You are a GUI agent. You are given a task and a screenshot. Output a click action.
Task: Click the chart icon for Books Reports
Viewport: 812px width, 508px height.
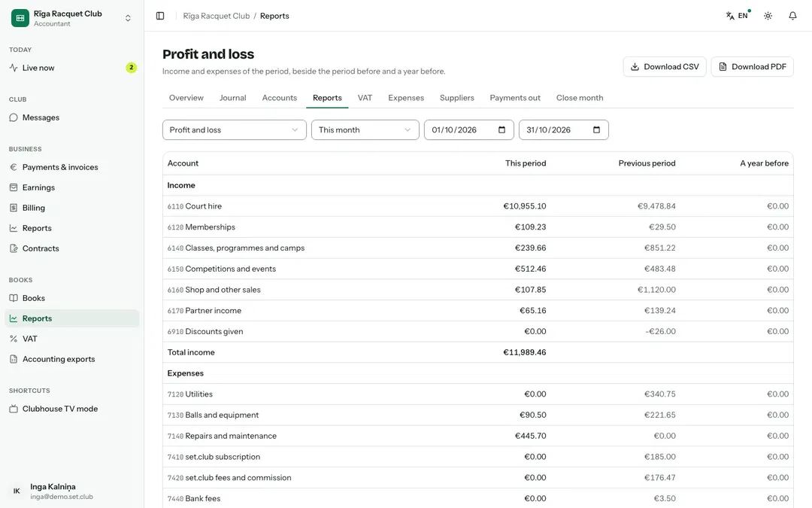[14, 318]
